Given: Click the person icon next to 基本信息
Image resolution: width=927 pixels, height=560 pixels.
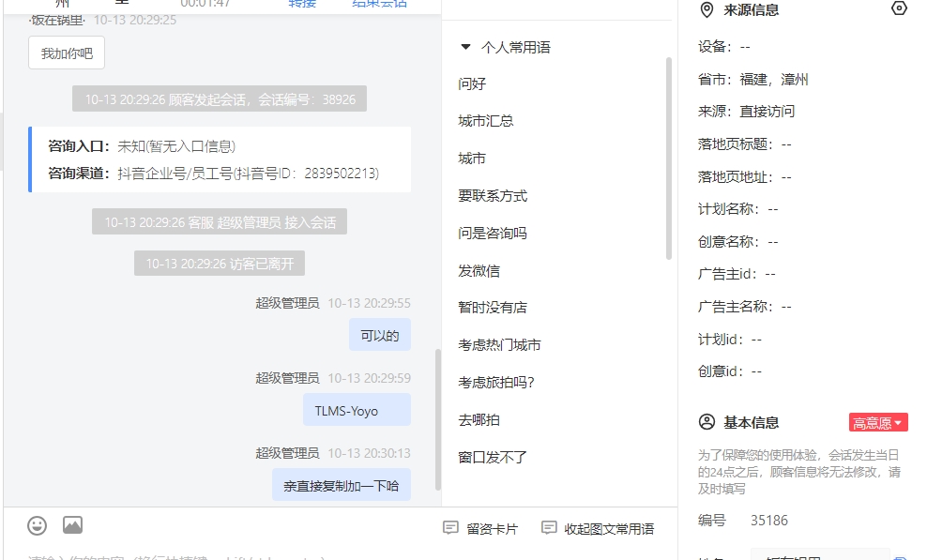Looking at the screenshot, I should pyautogui.click(x=707, y=422).
